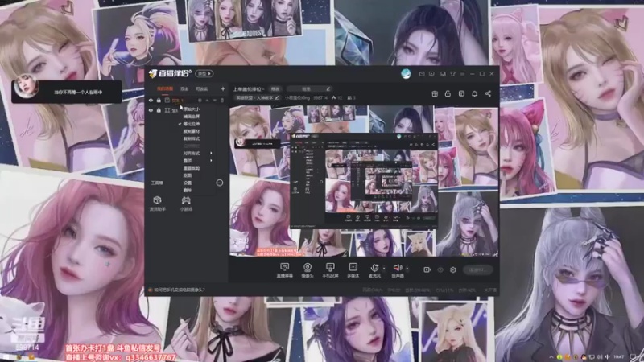Add screen capture source in bottom toolbar
This screenshot has width=644, height=362.
click(x=284, y=270)
